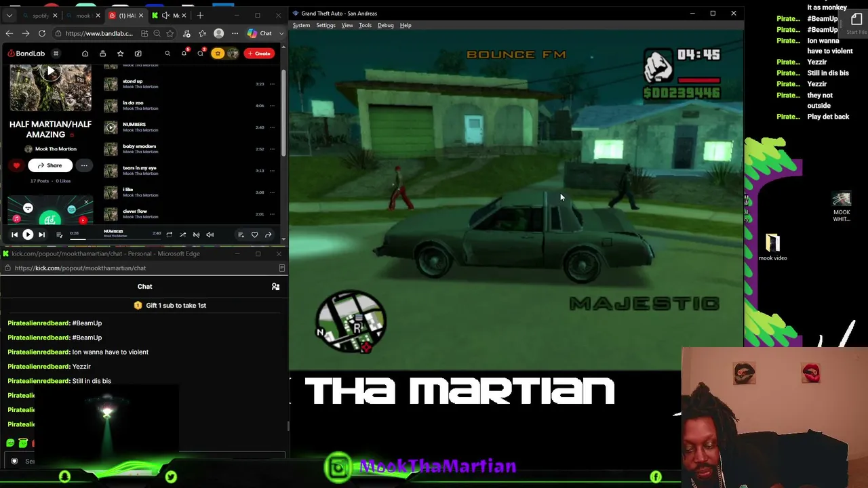
Task: Go back in the BandLab browser window
Action: click(x=9, y=33)
